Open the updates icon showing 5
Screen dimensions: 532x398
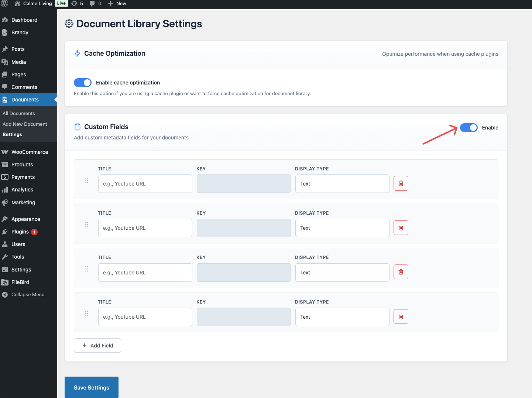tap(77, 4)
